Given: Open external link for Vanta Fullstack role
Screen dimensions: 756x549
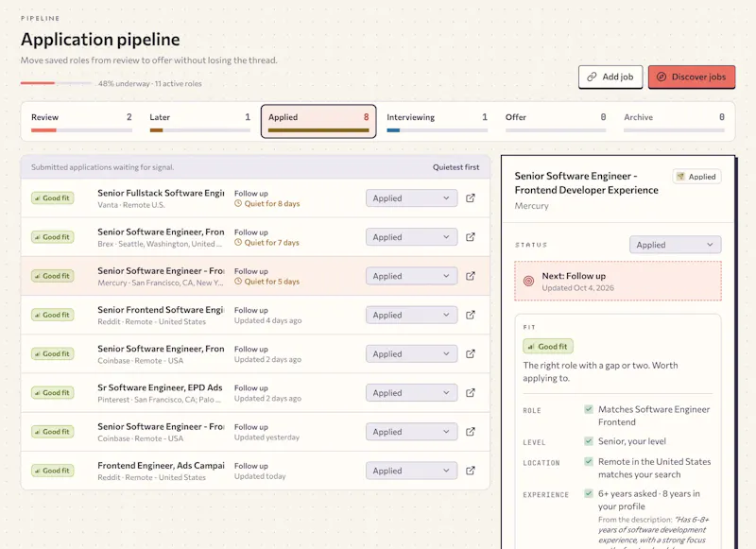Looking at the screenshot, I should tap(470, 198).
